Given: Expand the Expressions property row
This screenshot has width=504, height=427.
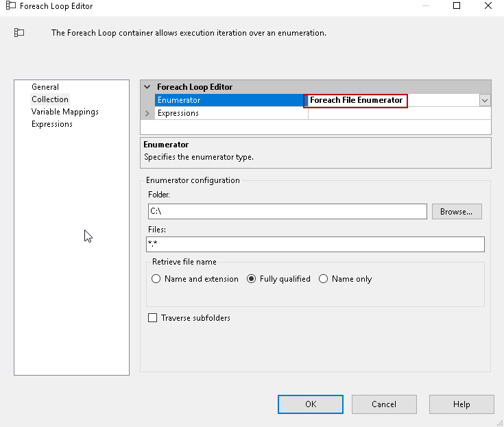Looking at the screenshot, I should (x=147, y=113).
